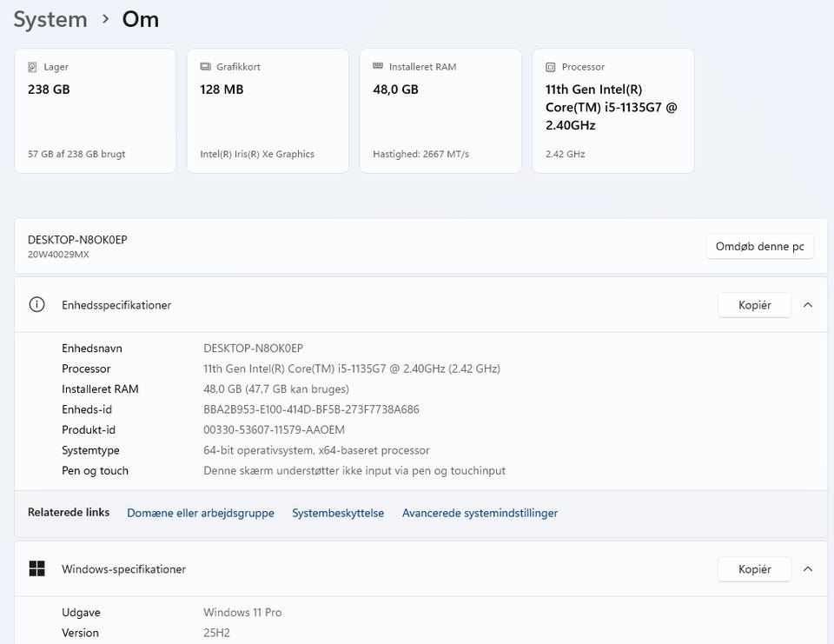Click 2.42 GHz text in Processor card

(x=565, y=154)
